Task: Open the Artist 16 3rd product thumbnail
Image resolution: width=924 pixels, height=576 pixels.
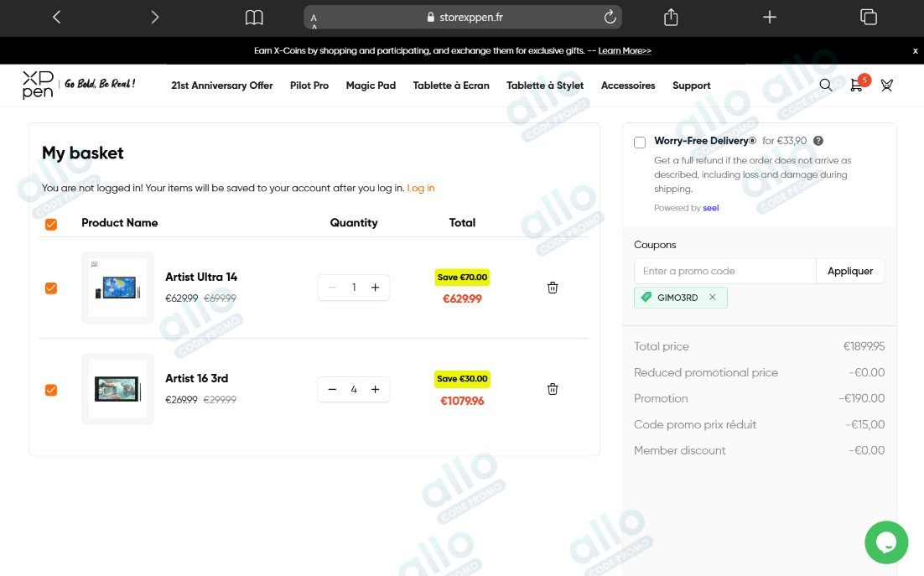Action: pyautogui.click(x=117, y=389)
